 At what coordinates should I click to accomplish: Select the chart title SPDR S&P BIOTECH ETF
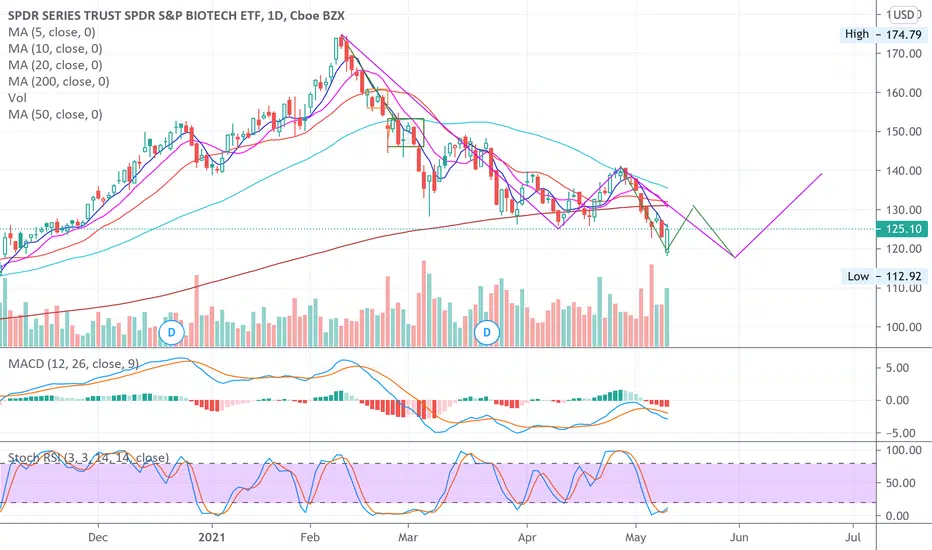(x=176, y=15)
